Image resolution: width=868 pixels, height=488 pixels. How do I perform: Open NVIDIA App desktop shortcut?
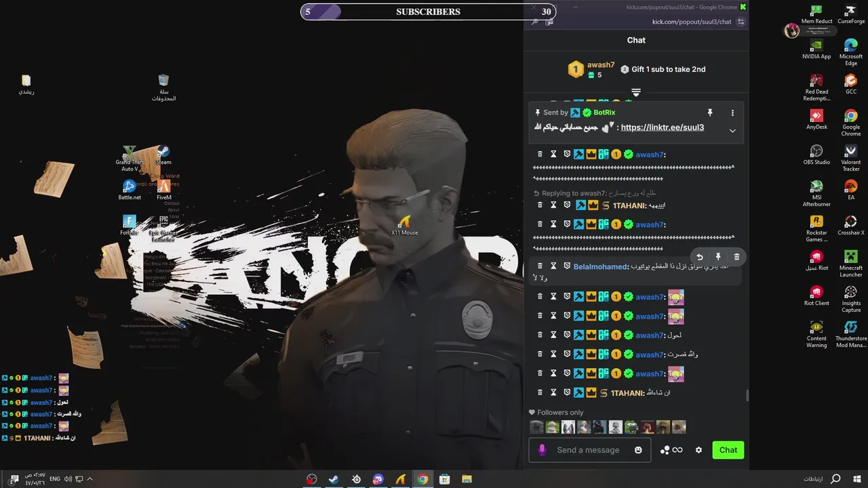coord(816,49)
